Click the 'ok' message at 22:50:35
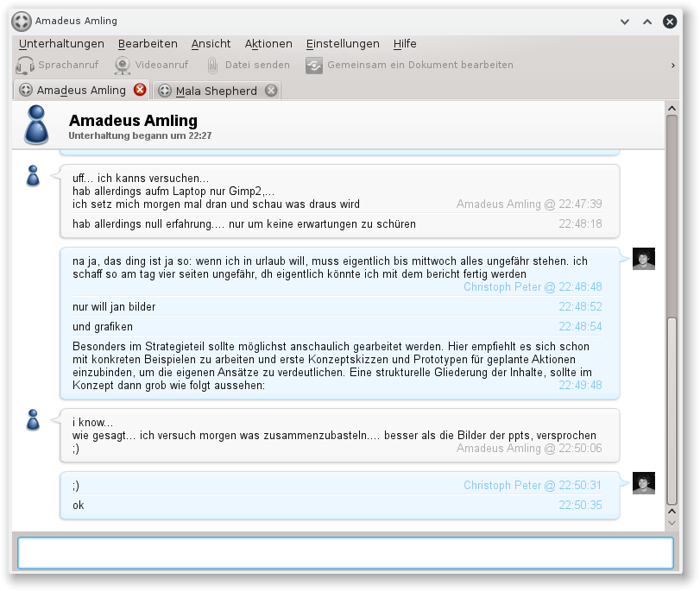This screenshot has width=700, height=591. pyautogui.click(x=79, y=505)
